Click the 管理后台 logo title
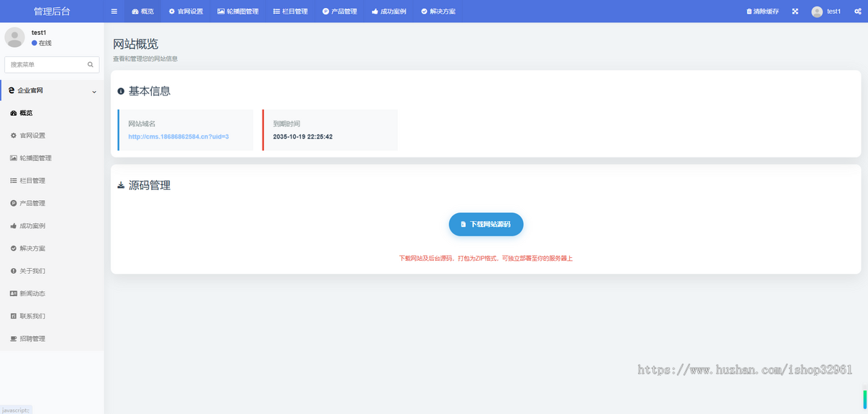Screen dimensions: 868x414 (x=52, y=12)
